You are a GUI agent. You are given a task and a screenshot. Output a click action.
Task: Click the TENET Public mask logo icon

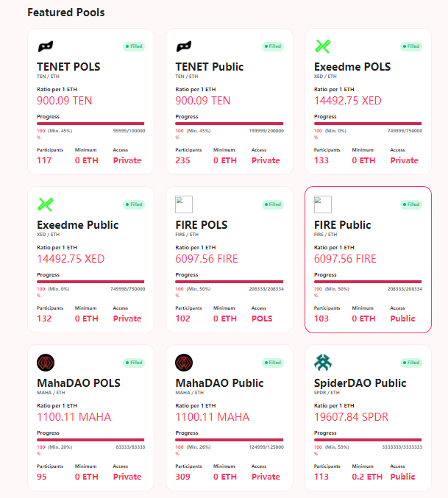[184, 46]
